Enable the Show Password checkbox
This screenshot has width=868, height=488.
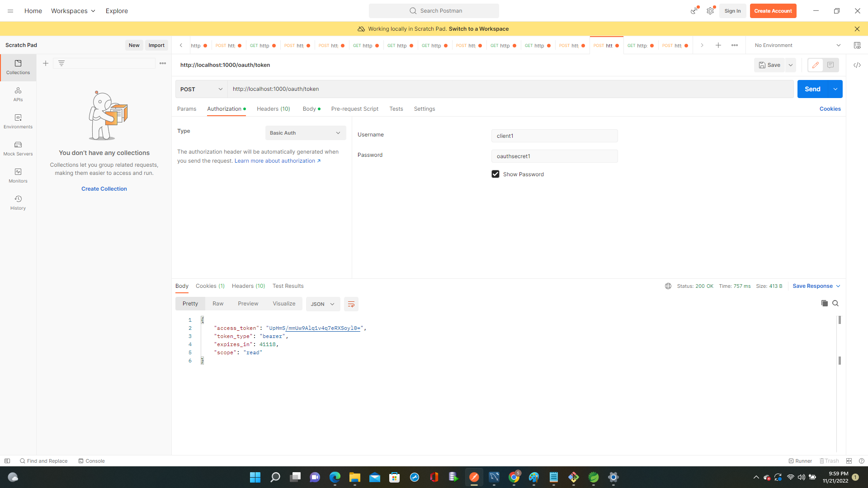[x=495, y=174]
